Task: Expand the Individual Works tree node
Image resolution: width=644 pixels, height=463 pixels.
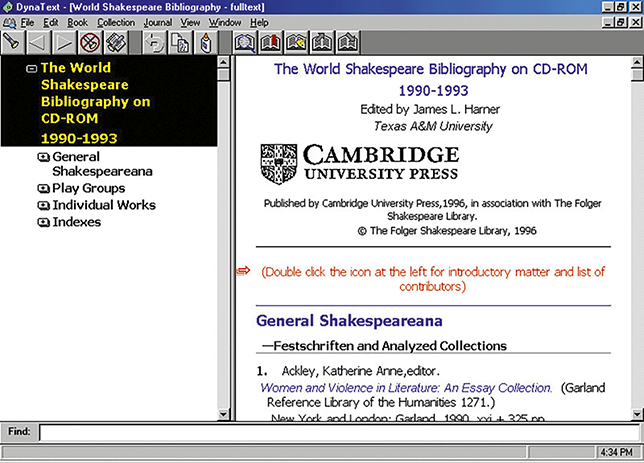Action: pos(43,206)
